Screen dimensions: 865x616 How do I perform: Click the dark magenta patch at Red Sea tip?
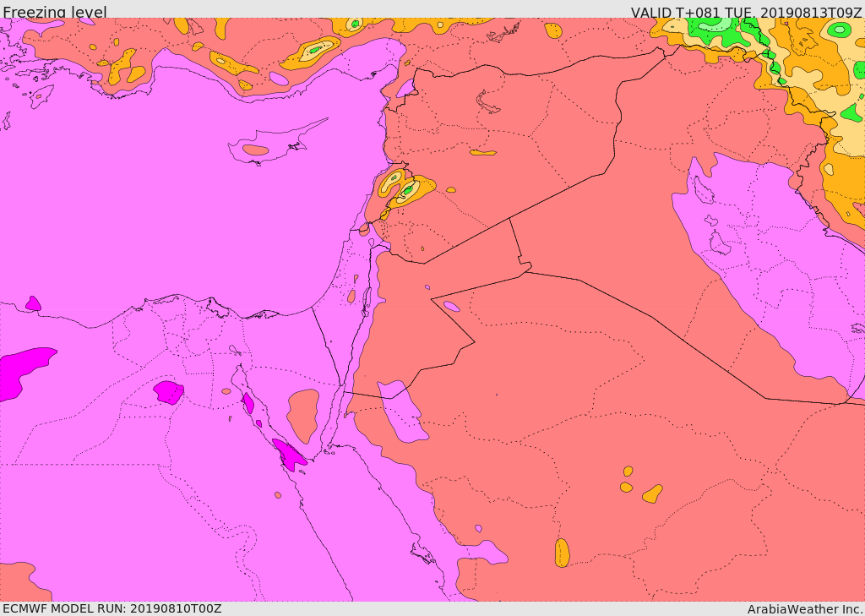click(x=289, y=455)
